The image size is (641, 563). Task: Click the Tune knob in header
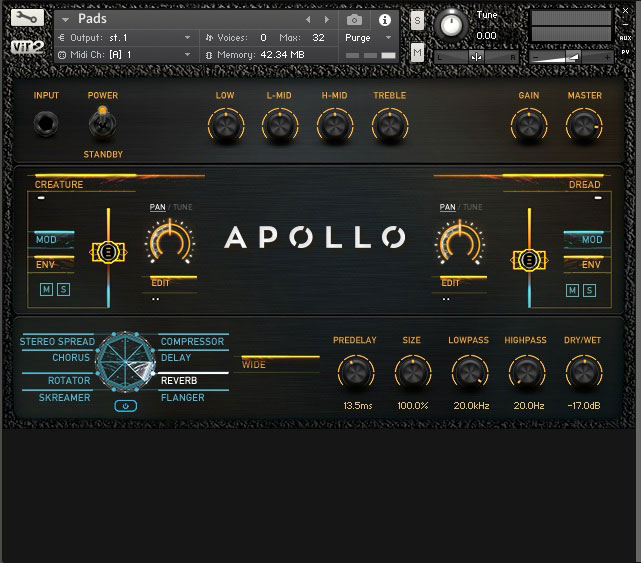pyautogui.click(x=451, y=25)
